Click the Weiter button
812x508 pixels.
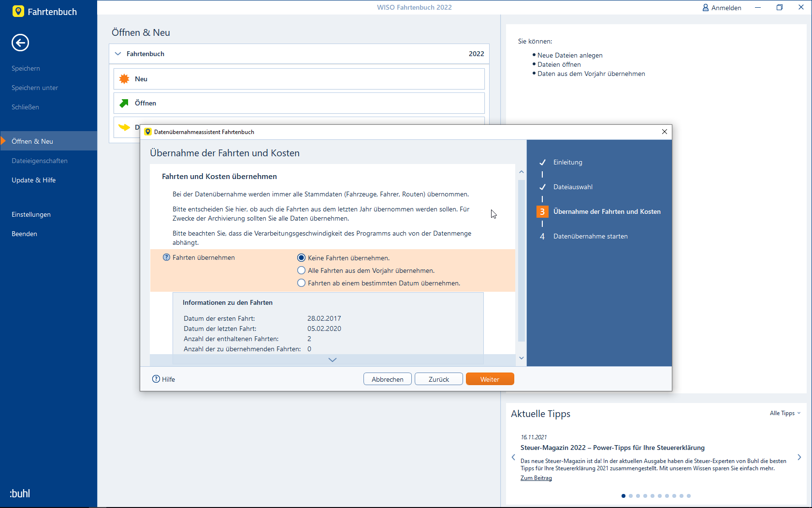(490, 379)
